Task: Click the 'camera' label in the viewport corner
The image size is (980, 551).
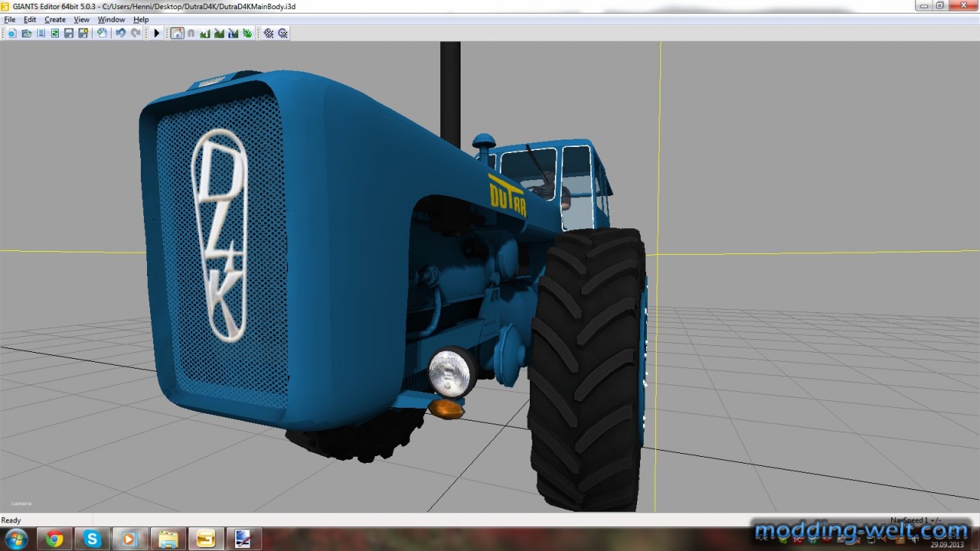Action: (x=21, y=504)
